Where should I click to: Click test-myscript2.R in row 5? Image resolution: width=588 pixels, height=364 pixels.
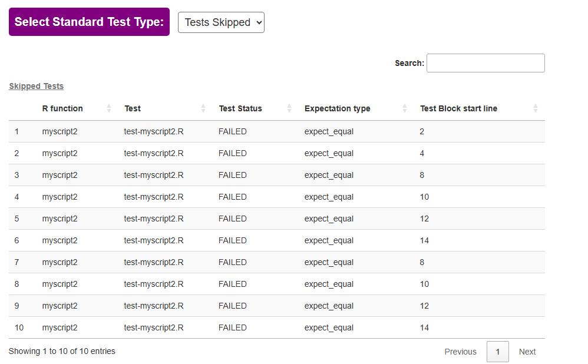pyautogui.click(x=154, y=219)
